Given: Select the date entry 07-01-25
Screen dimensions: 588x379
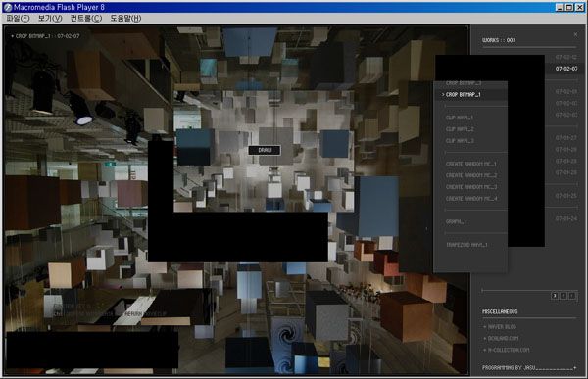Looking at the screenshot, I should point(566,196).
